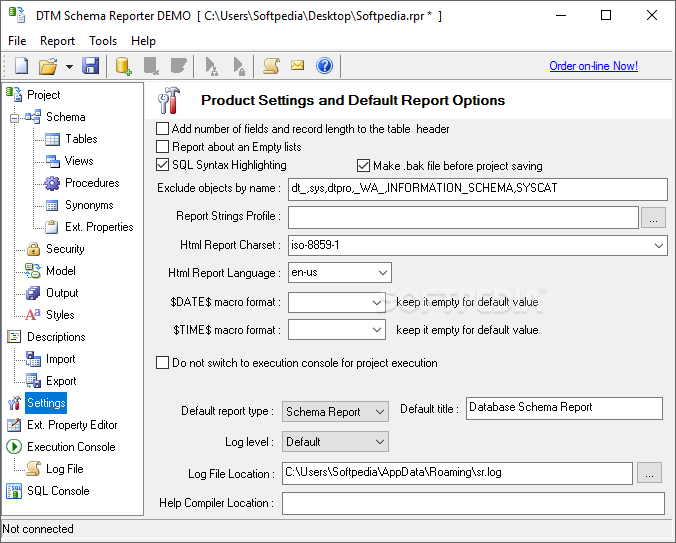Enable Report about an Empty lists

click(163, 147)
